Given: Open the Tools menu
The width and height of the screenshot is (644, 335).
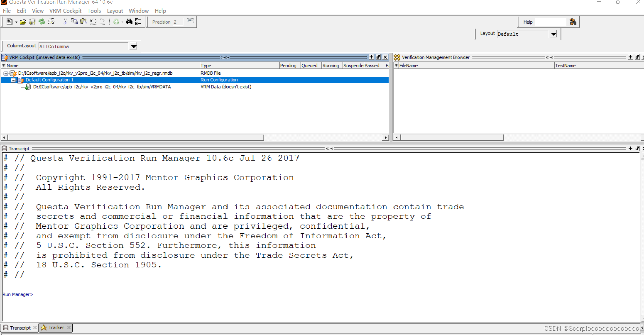Looking at the screenshot, I should coord(94,11).
